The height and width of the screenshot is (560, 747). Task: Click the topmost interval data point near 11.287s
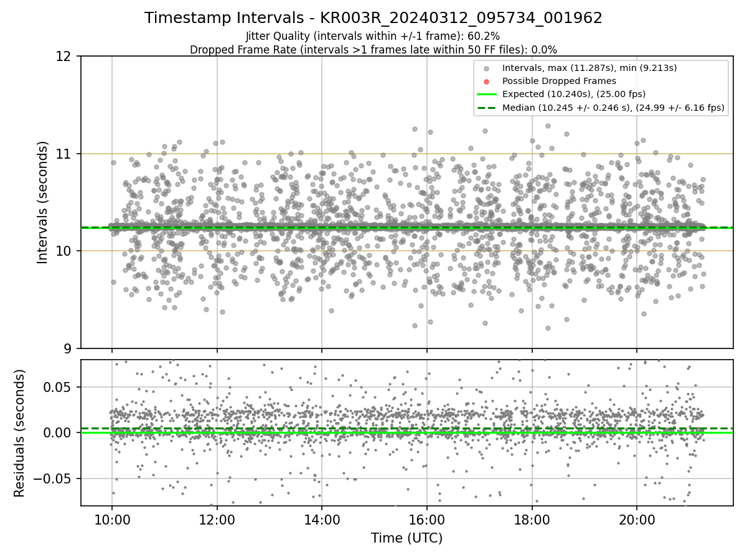[x=548, y=126]
